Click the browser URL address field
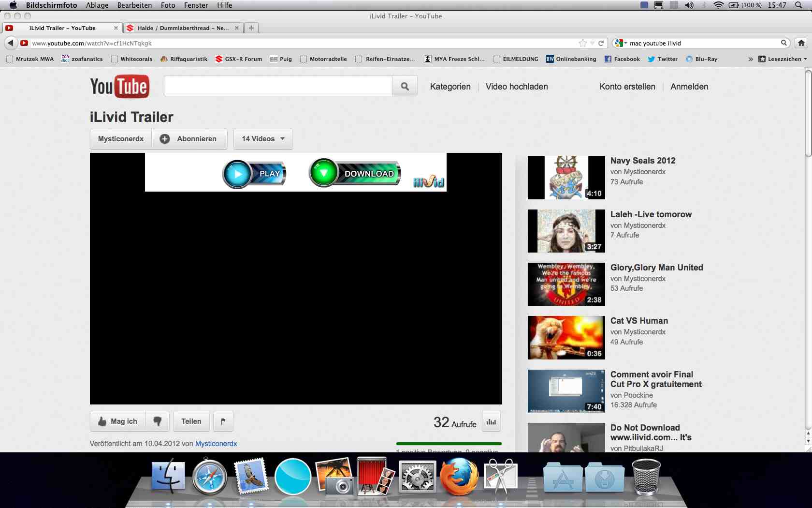 point(304,43)
